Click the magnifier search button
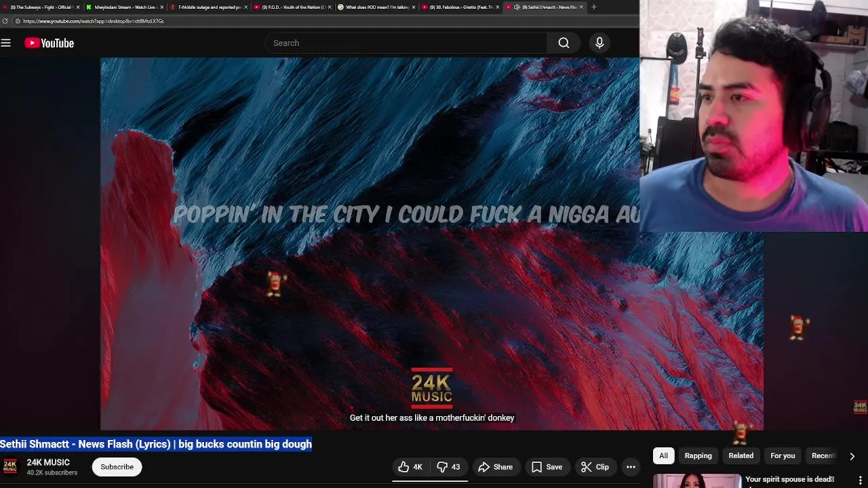 (564, 43)
